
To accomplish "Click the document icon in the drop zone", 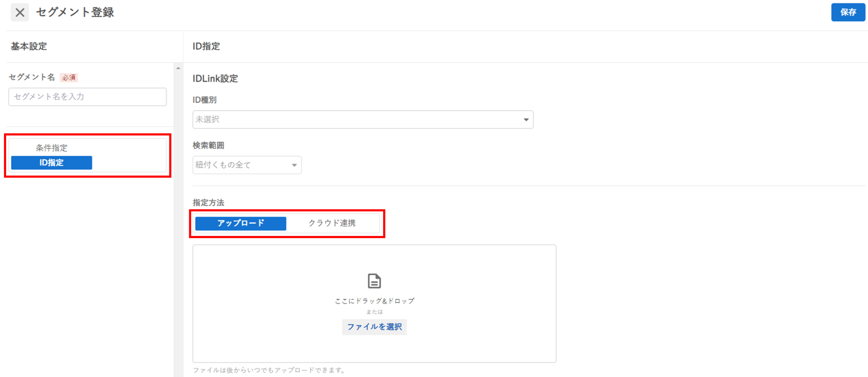I will tap(374, 281).
